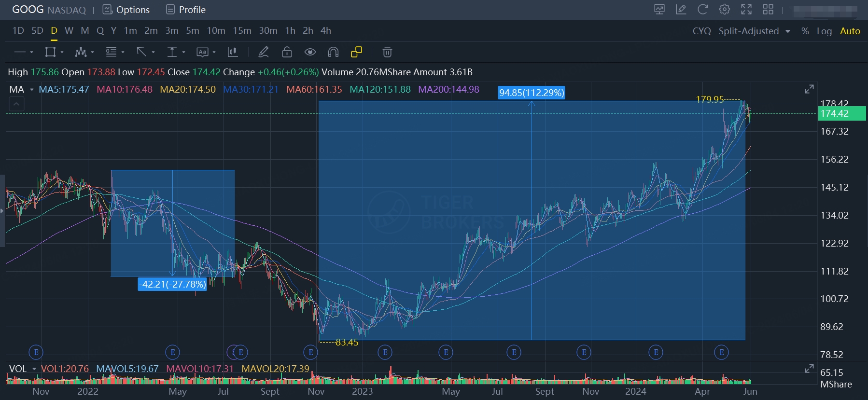The height and width of the screenshot is (400, 868).
Task: Refresh the chart with the reload icon
Action: coord(703,10)
